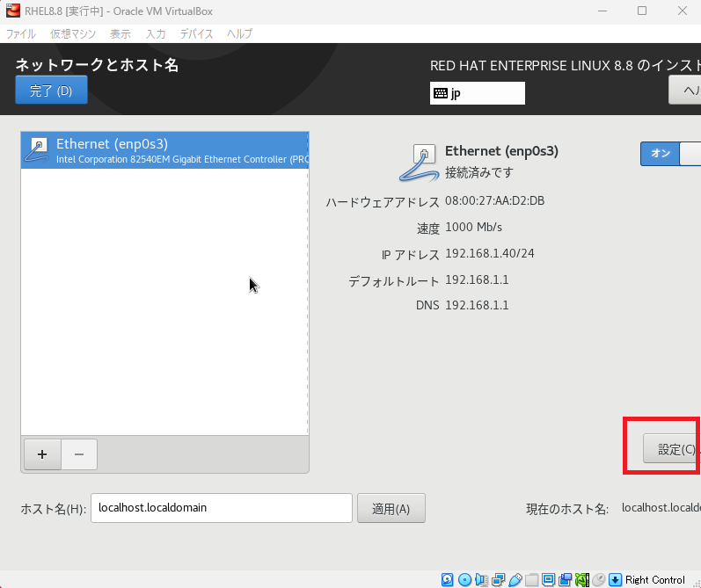The width and height of the screenshot is (701, 588).
Task: Click the 接続済みです connection status text
Action: (479, 172)
